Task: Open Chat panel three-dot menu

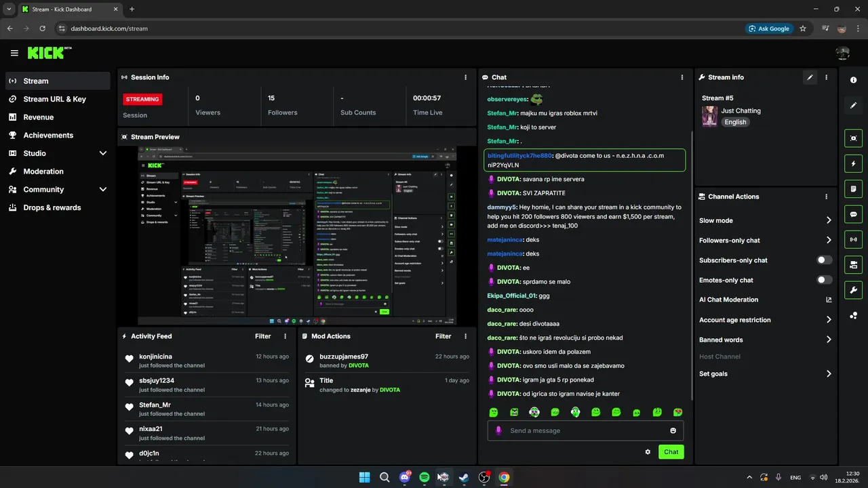Action: (682, 77)
